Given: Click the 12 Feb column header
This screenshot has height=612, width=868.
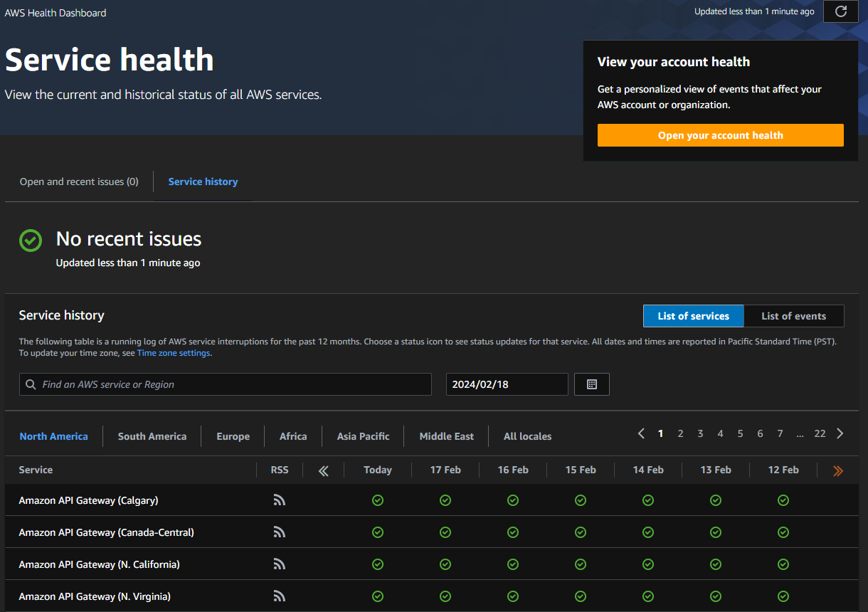Looking at the screenshot, I should (783, 470).
